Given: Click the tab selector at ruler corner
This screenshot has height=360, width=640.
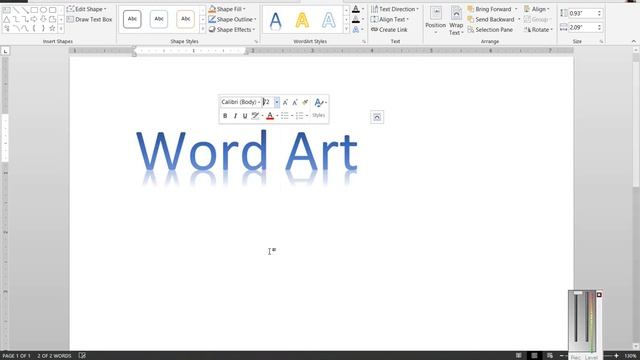Looking at the screenshot, I should [5, 51].
